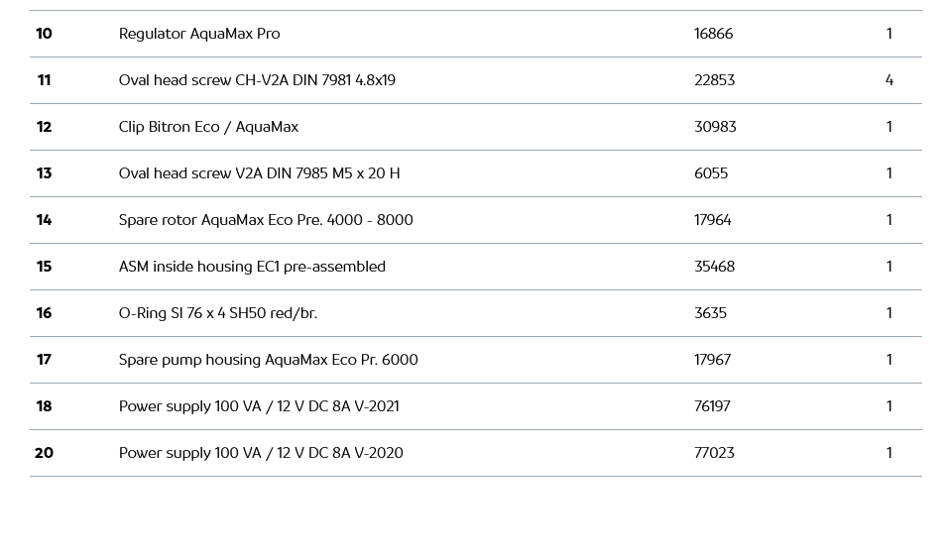945x560 pixels.
Task: Click part number 77023
Action: point(714,453)
